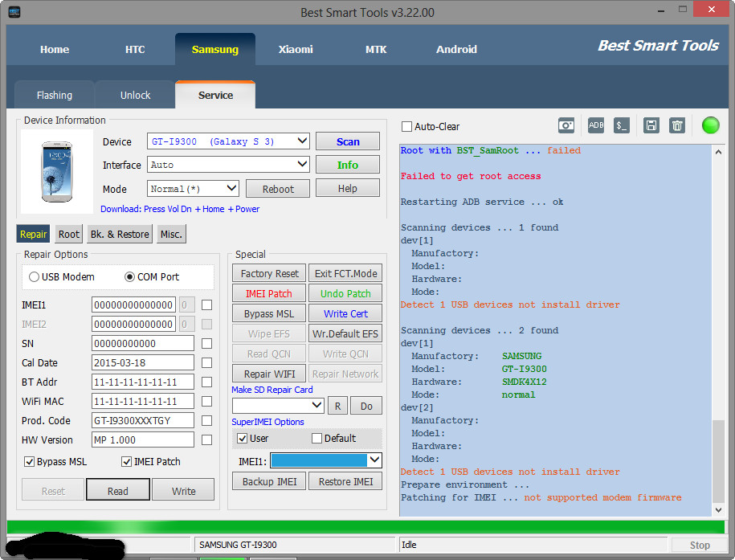Open the Root section tab
The image size is (735, 560).
(69, 234)
